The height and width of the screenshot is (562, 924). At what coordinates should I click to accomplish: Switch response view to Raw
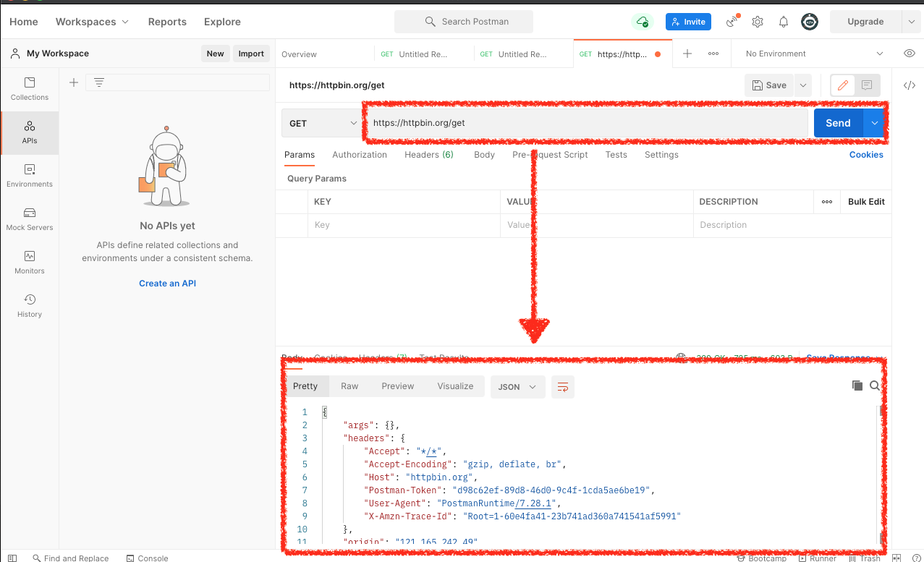pyautogui.click(x=349, y=386)
